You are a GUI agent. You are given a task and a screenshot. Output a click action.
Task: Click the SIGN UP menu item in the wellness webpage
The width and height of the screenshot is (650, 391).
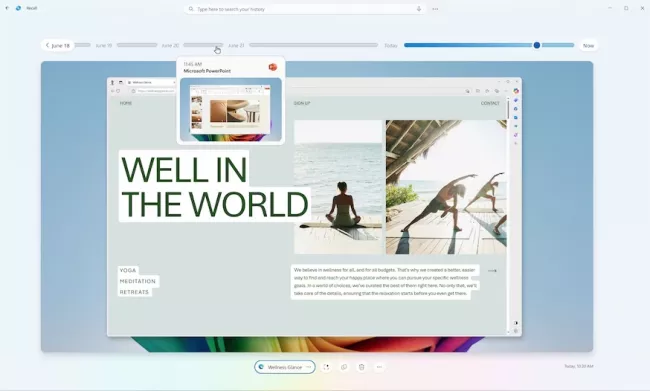(x=302, y=103)
